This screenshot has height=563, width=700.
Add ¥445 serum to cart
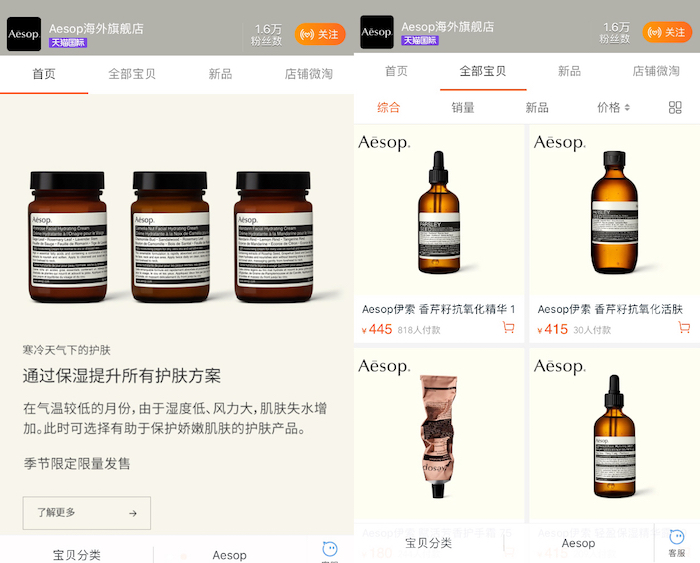(508, 328)
